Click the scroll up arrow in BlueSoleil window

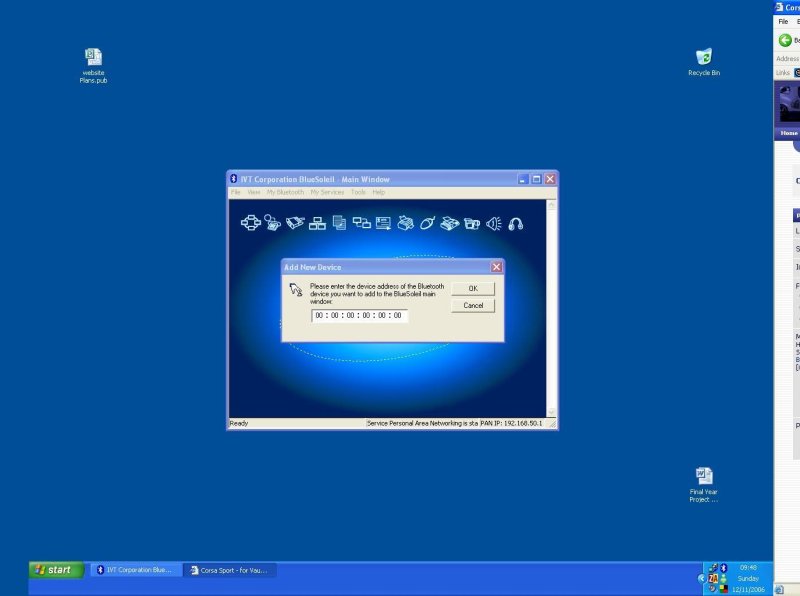(x=551, y=205)
